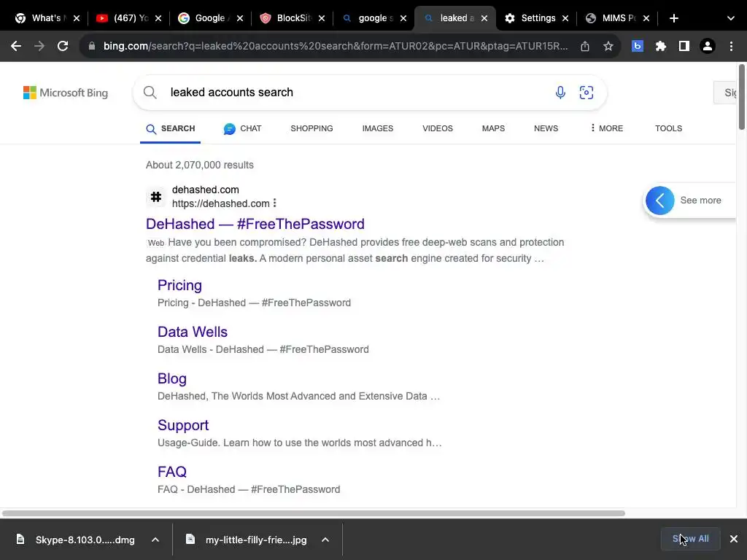Click the browser forward arrow
The width and height of the screenshot is (747, 560).
(x=39, y=46)
